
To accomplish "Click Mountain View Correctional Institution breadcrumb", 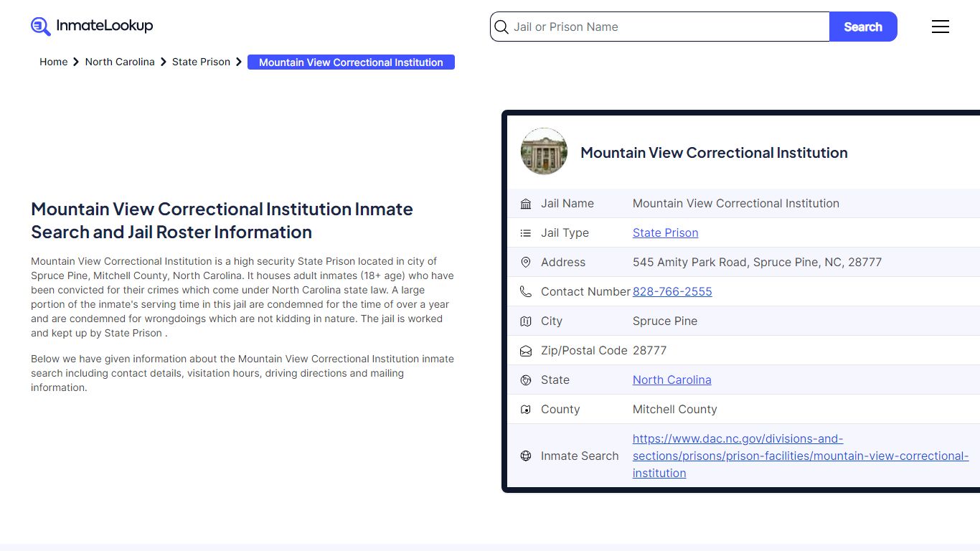I will [351, 62].
